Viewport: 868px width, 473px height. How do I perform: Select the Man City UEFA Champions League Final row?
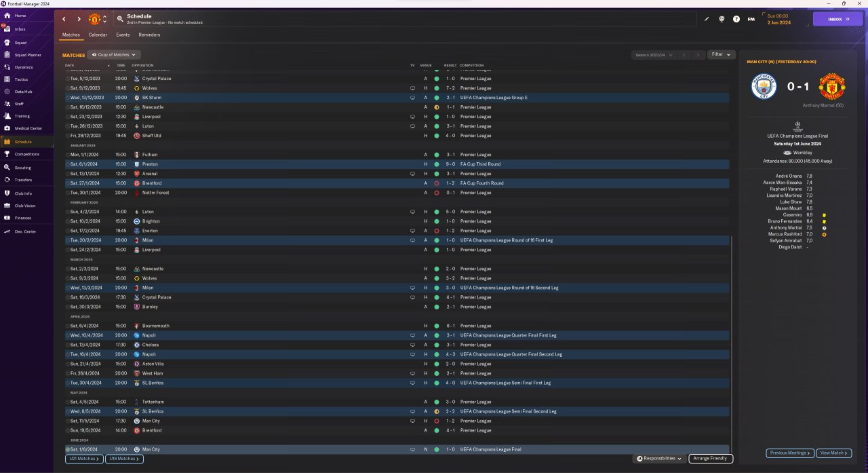pos(397,449)
